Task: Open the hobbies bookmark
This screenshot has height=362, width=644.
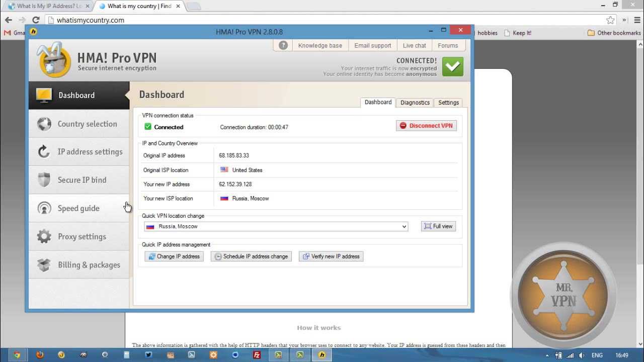Action: 487,33
